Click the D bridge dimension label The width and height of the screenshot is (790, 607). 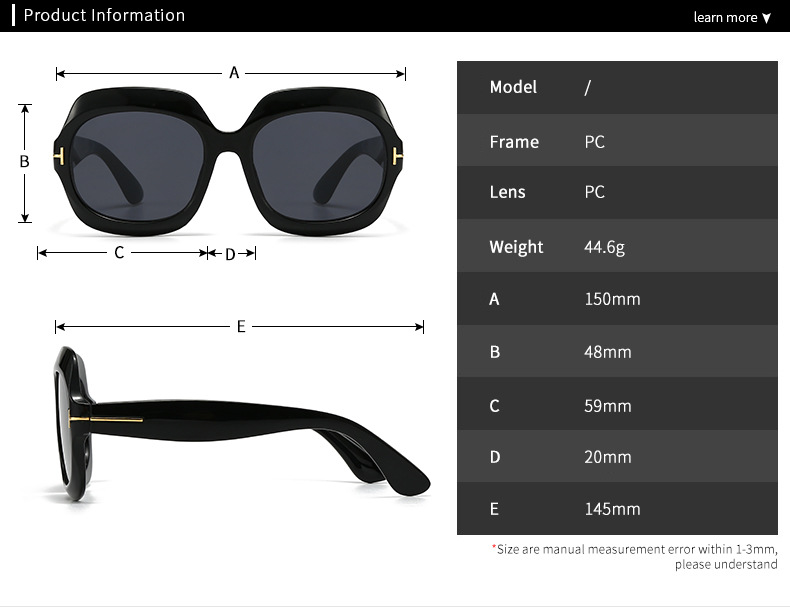coord(230,254)
